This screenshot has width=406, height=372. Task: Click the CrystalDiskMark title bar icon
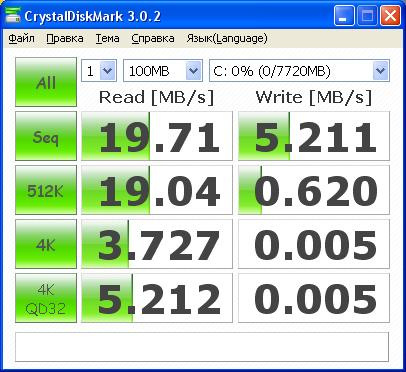tap(13, 15)
